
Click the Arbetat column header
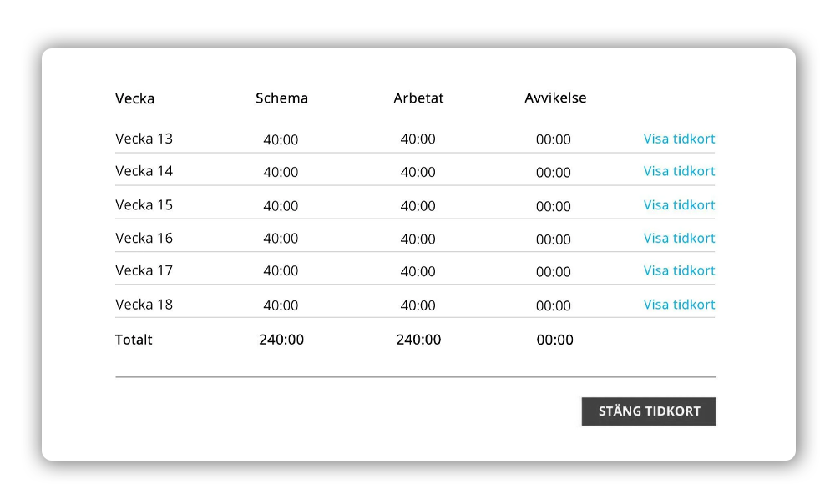[x=418, y=98]
